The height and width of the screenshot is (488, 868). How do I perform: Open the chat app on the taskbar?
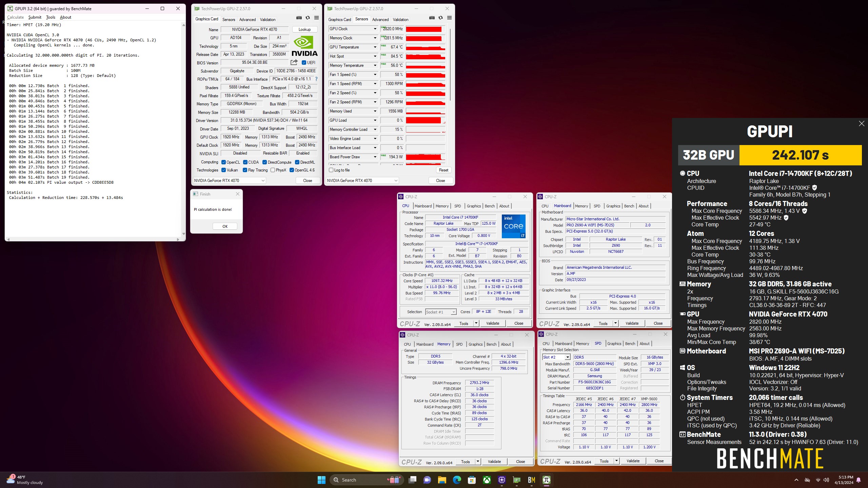click(427, 480)
